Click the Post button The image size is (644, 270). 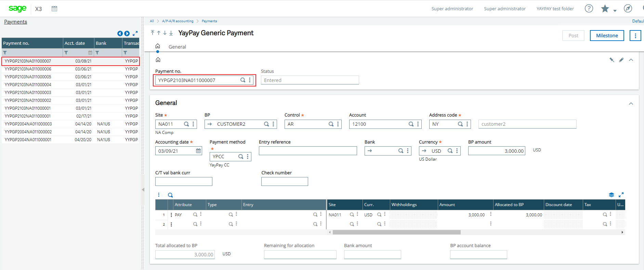[573, 36]
